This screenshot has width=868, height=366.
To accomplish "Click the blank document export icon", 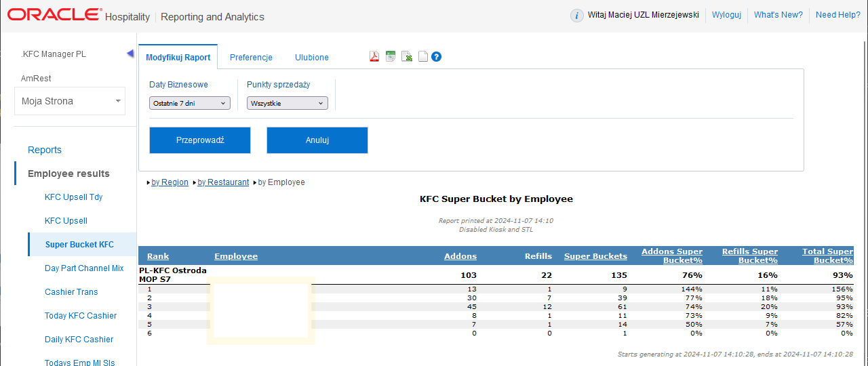I will (x=423, y=57).
